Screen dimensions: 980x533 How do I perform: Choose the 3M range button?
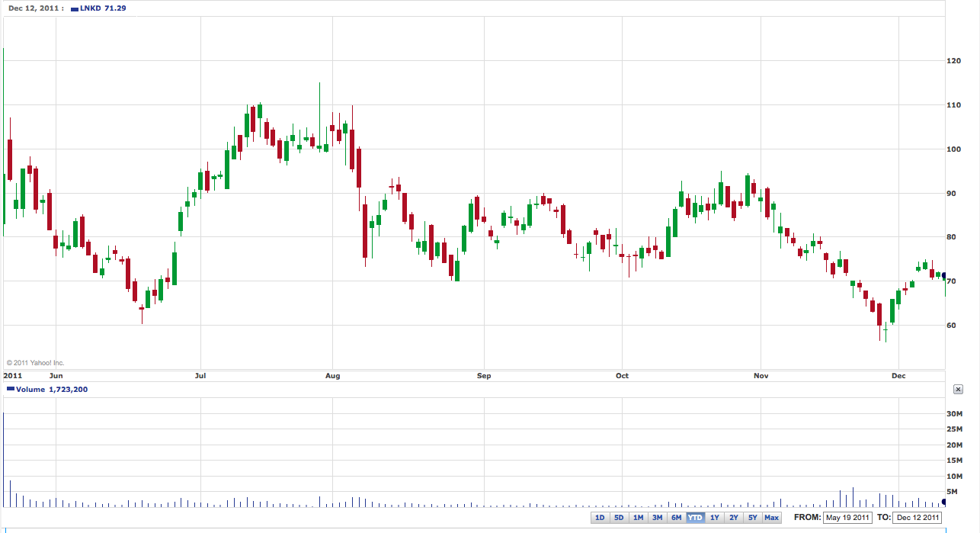click(657, 518)
